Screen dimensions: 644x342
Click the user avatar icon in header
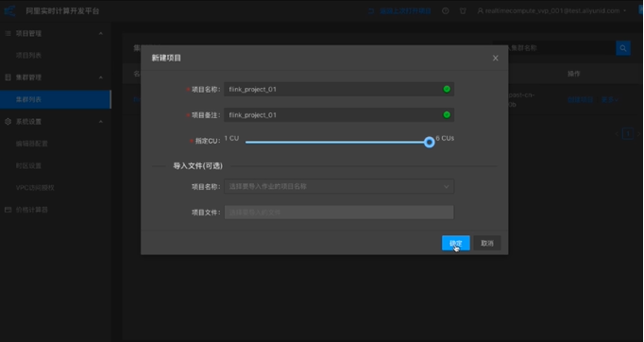pos(480,11)
